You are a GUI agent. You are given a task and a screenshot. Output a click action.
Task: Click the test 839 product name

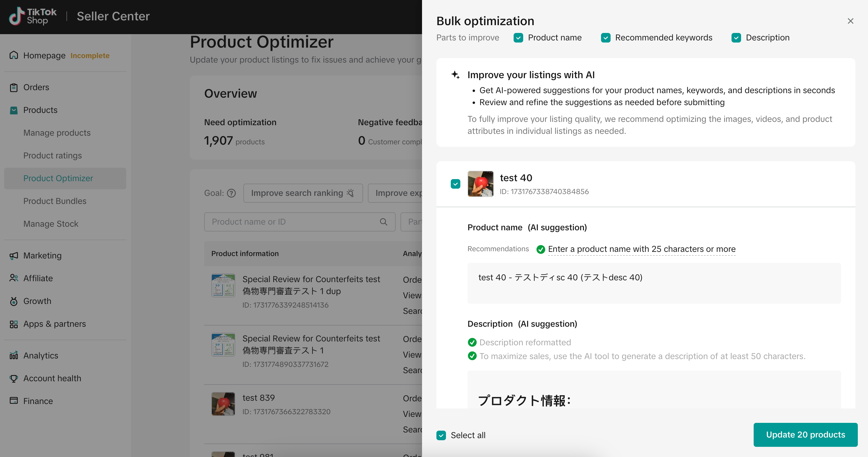pos(258,398)
